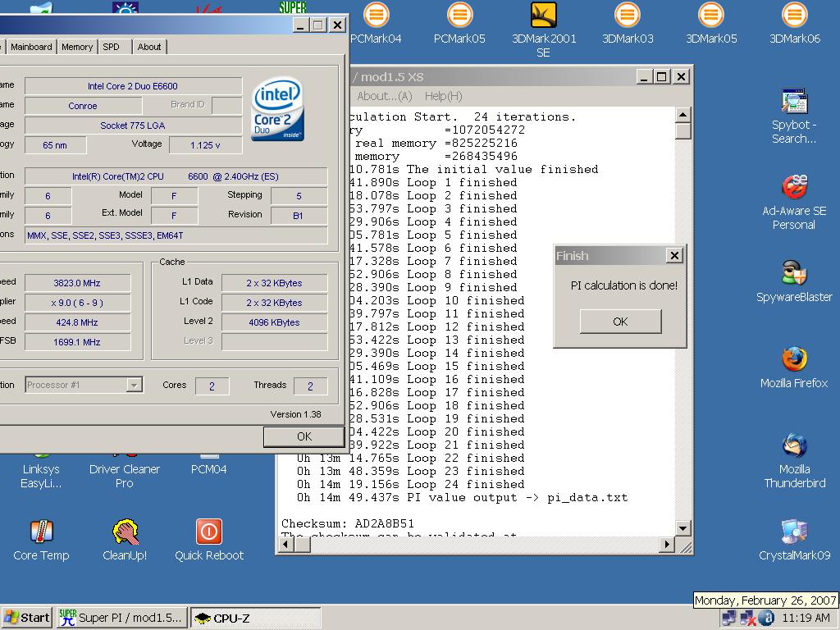Open Ad-Aware SE Personal icon
Screen dimensions: 840x630
[x=794, y=202]
